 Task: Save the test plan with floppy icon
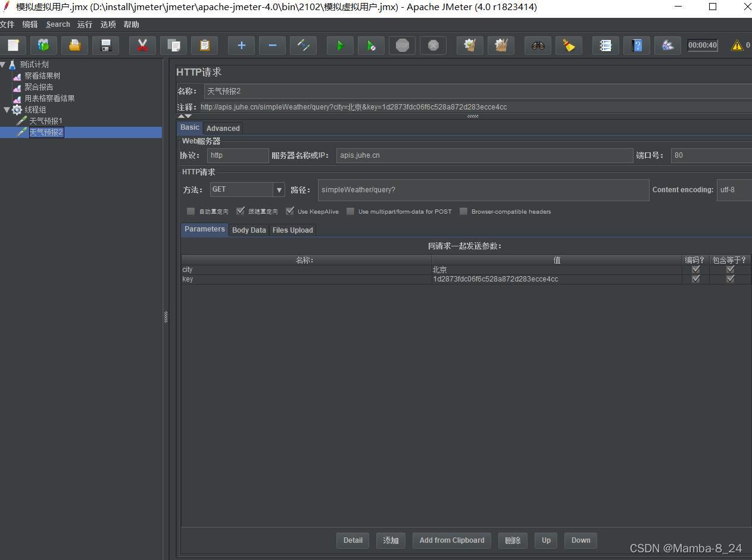106,45
